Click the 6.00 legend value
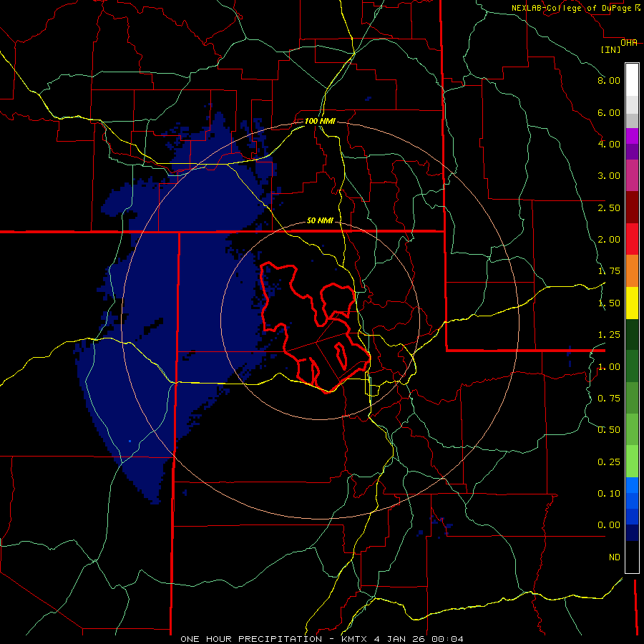644x644 pixels. pos(609,112)
